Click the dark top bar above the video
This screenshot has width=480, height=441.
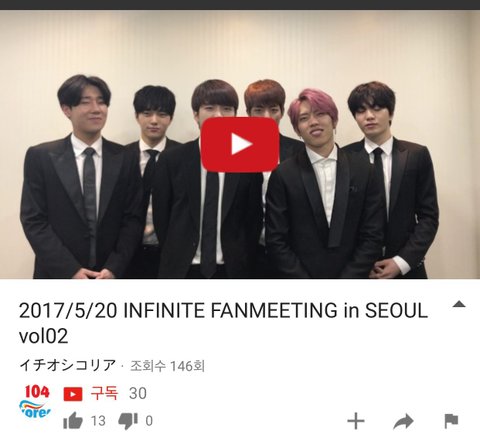click(240, 5)
